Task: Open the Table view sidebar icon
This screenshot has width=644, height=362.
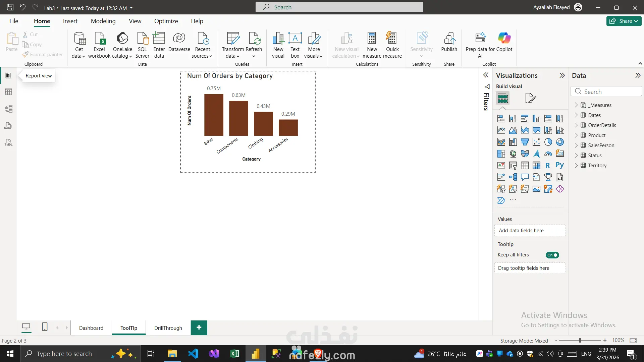Action: click(x=8, y=92)
